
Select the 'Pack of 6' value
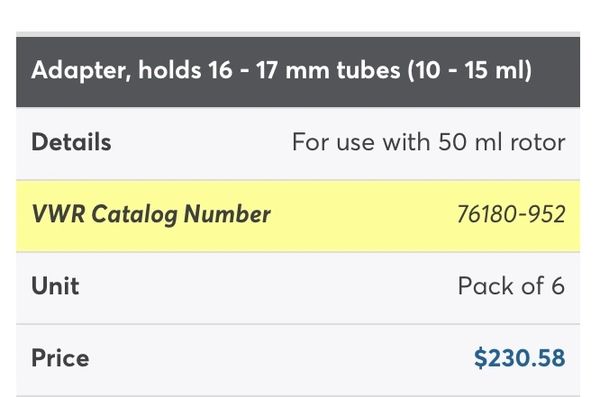(x=511, y=286)
